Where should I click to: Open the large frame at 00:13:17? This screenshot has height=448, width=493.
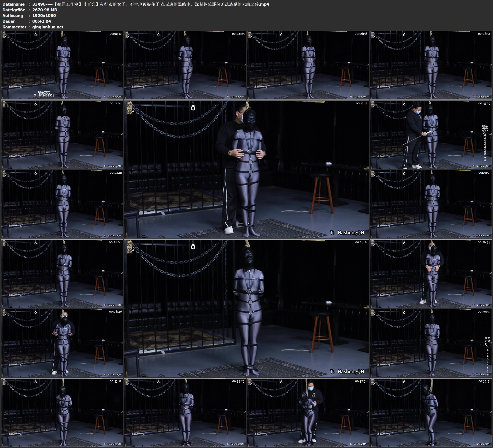246,169
